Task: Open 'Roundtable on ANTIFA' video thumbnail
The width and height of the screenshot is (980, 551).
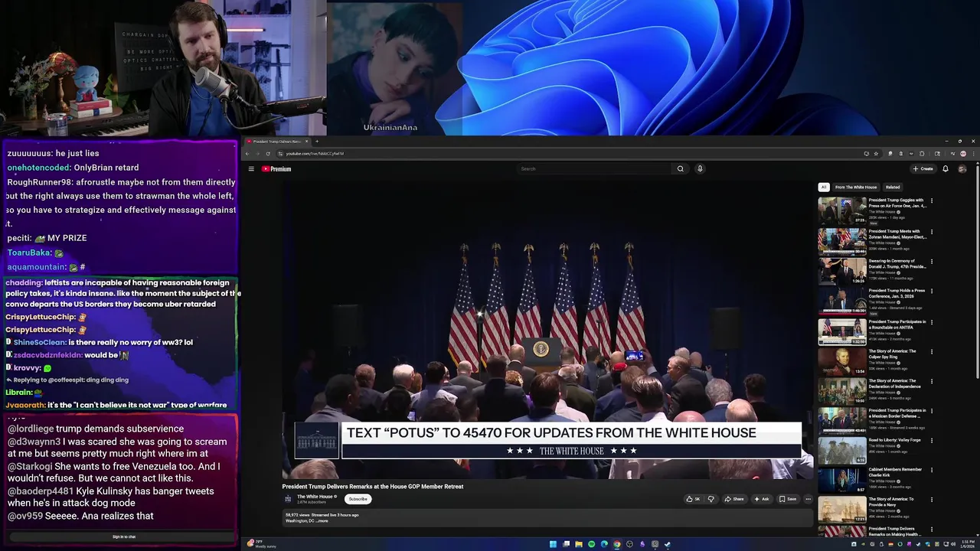Action: pos(842,331)
